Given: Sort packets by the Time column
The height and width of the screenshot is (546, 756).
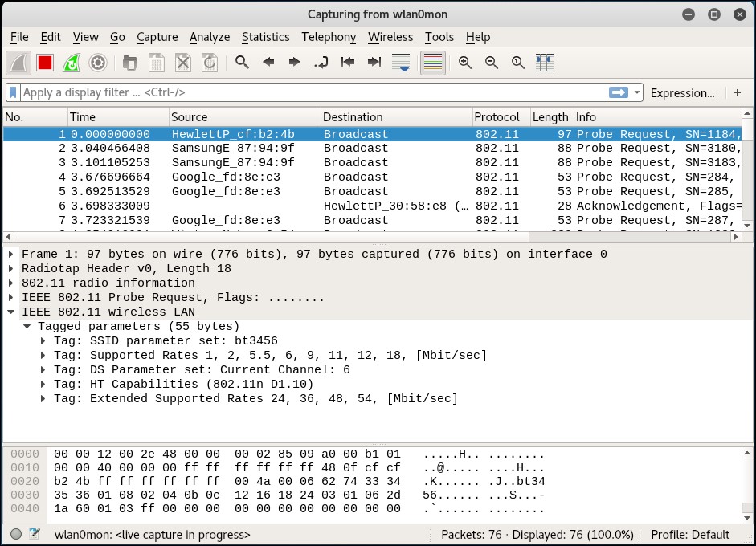Looking at the screenshot, I should [118, 117].
